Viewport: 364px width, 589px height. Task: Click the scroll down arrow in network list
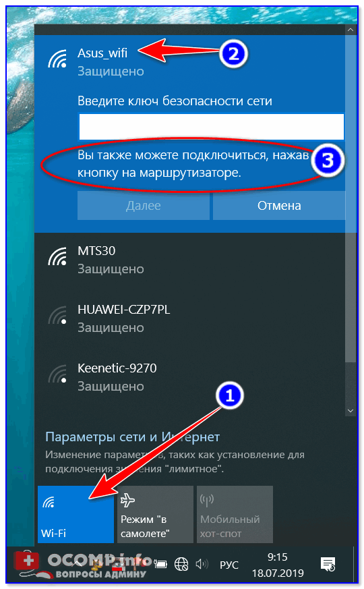tap(351, 411)
